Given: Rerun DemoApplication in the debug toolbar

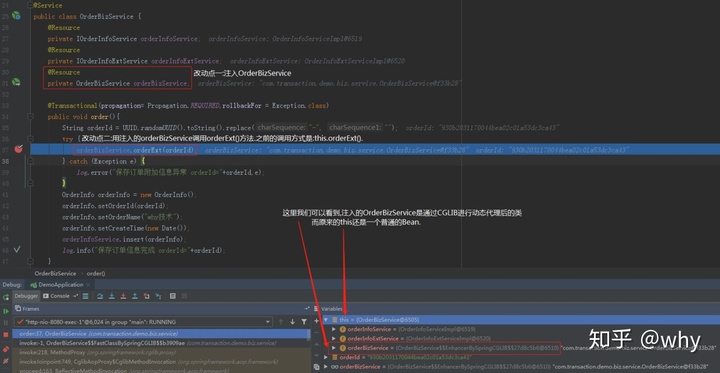Looking at the screenshot, I should coord(6,297).
